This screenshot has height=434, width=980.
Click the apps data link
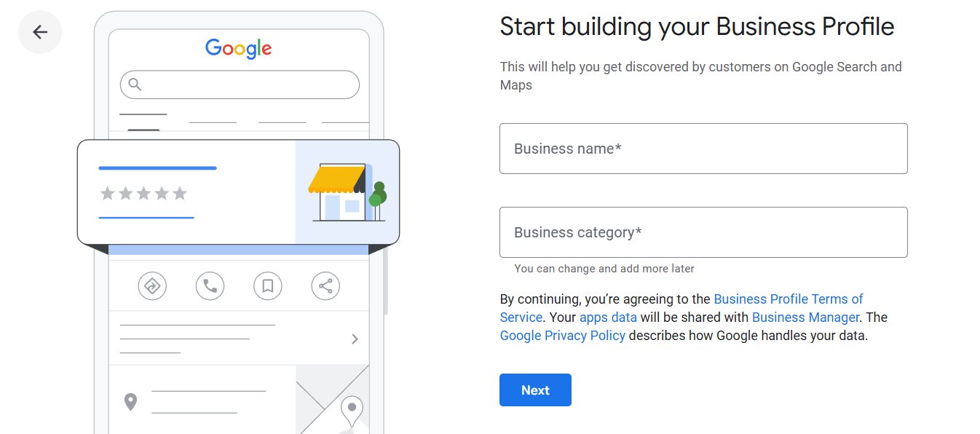(608, 317)
